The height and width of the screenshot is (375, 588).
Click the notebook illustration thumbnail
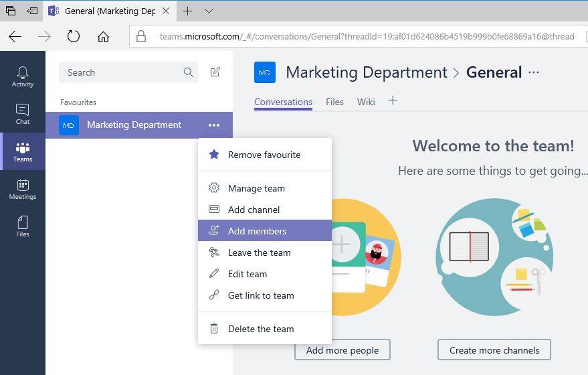coord(469,246)
